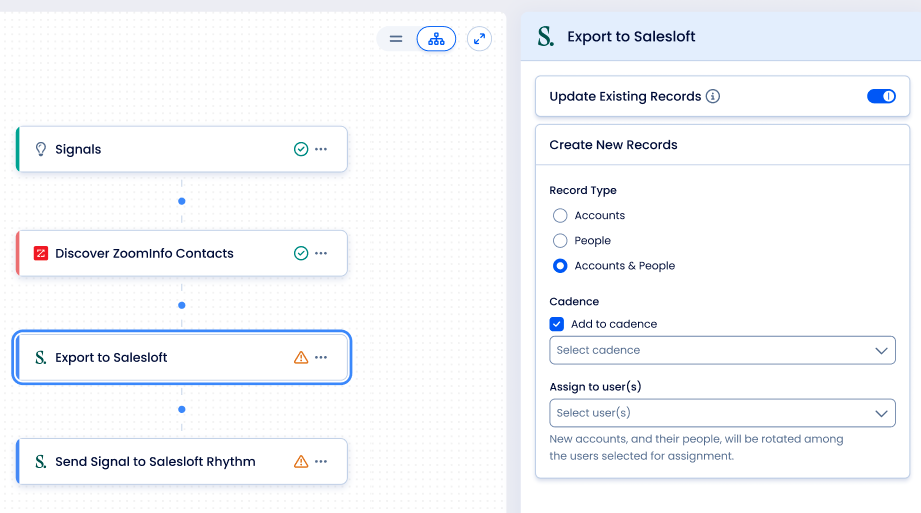Toggle off Update Existing Records switch
Image resolution: width=921 pixels, height=513 pixels.
[881, 96]
